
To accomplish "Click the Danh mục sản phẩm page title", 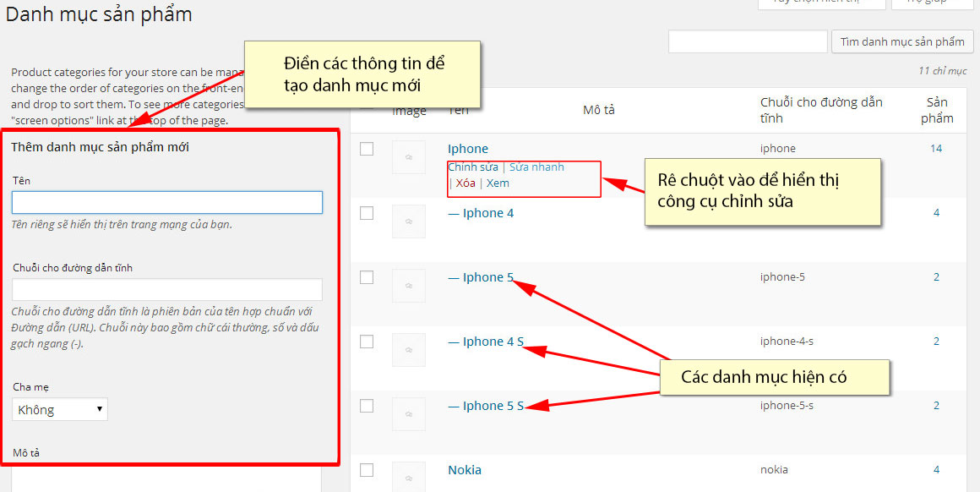I will coord(99,15).
